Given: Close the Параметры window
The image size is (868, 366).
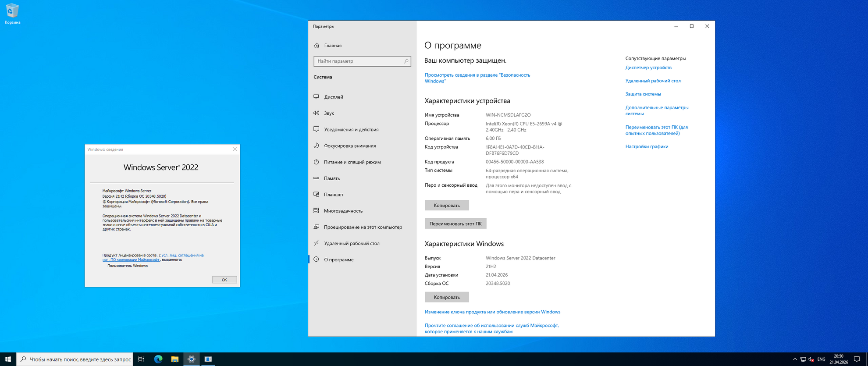Looking at the screenshot, I should coord(707,26).
